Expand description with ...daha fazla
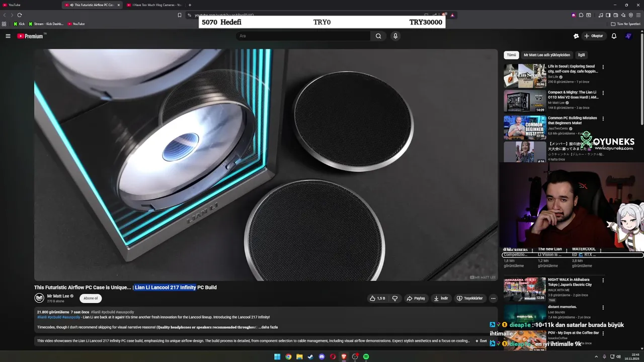This screenshot has height=362, width=644. 268,327
